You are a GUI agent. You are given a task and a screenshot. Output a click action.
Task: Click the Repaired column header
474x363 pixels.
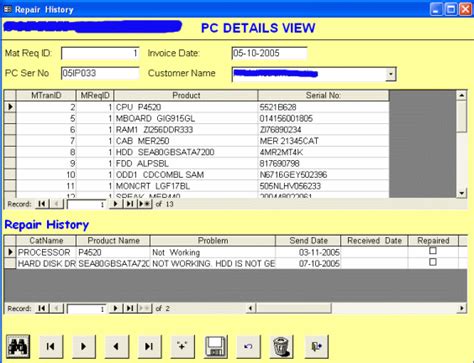433,241
